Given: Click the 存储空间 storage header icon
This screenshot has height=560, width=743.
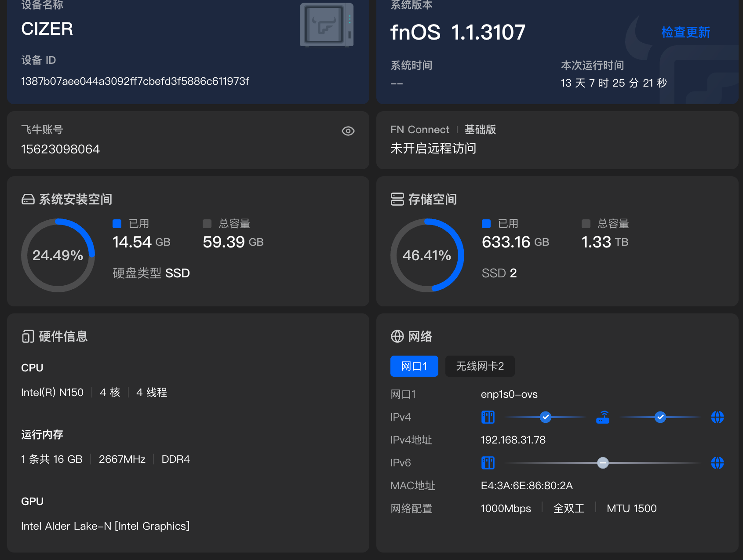Looking at the screenshot, I should click(x=397, y=199).
